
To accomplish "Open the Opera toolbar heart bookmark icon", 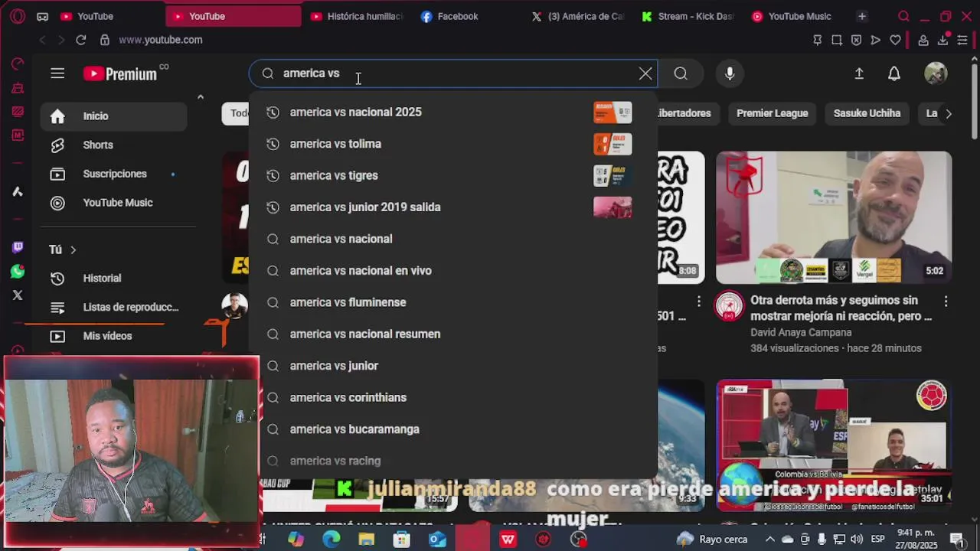I will tap(895, 40).
